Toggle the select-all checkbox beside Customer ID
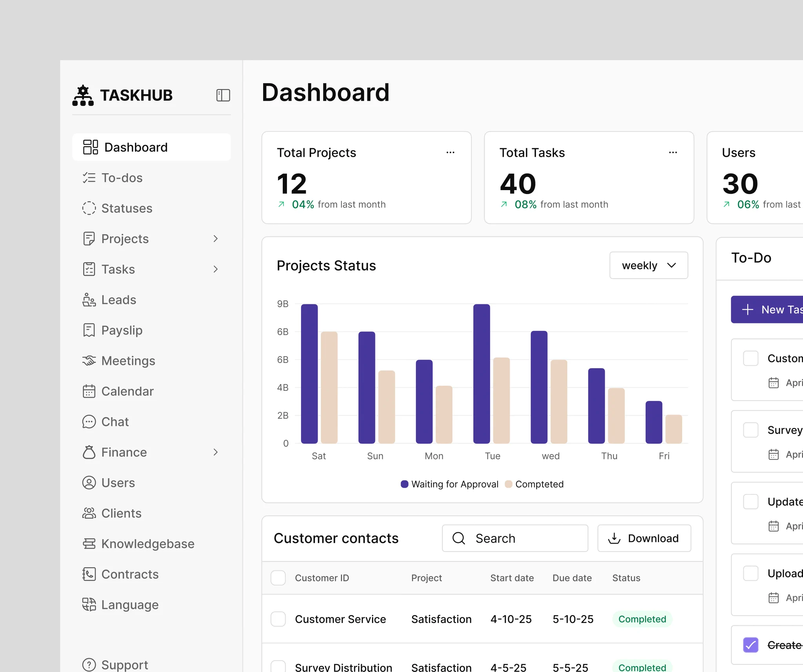 (x=278, y=578)
